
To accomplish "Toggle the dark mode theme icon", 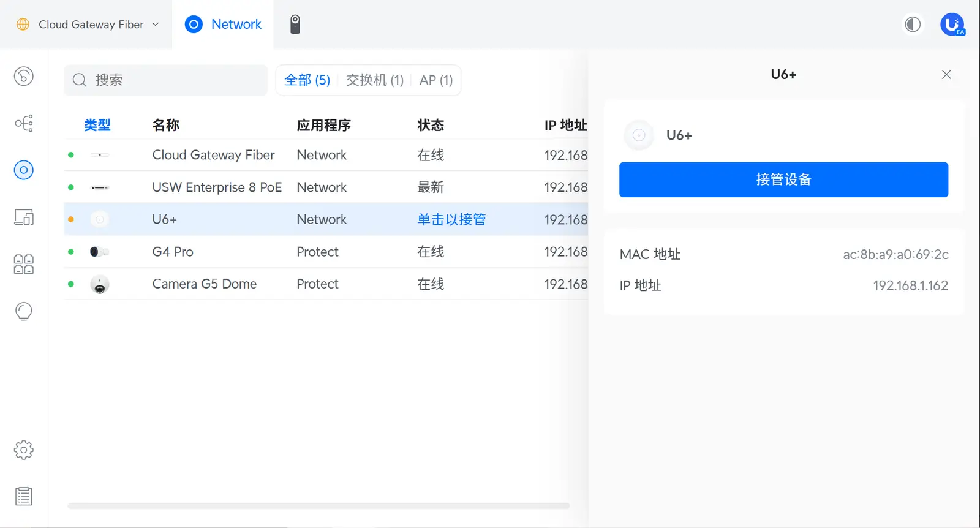I will click(x=913, y=25).
